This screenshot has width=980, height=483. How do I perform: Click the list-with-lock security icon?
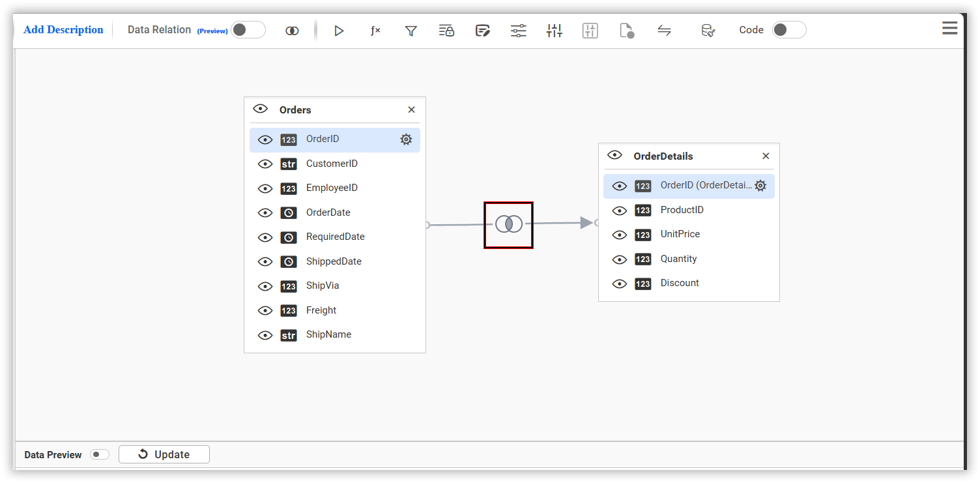pyautogui.click(x=446, y=31)
